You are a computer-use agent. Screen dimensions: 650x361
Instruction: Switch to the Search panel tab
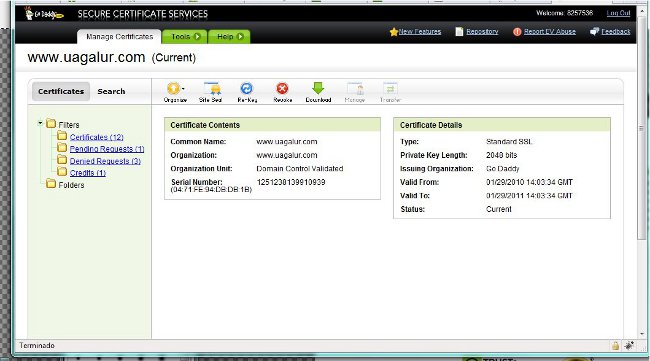(x=111, y=91)
